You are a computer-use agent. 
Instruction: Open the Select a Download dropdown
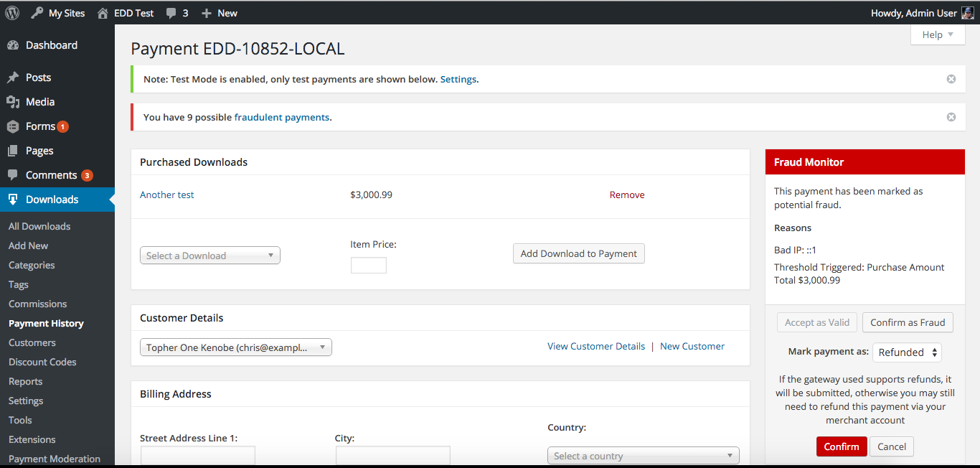click(x=209, y=256)
